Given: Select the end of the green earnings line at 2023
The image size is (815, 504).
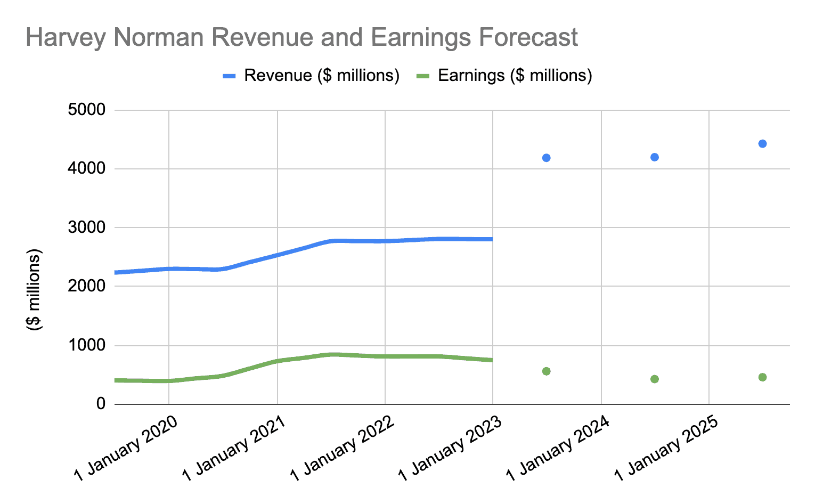Looking at the screenshot, I should [x=490, y=360].
